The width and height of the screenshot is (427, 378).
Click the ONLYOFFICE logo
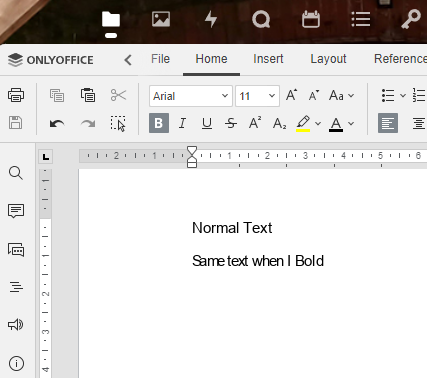[51, 60]
